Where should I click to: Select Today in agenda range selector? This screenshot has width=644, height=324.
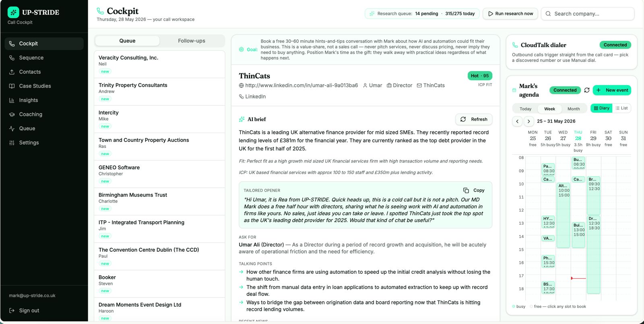(x=525, y=109)
